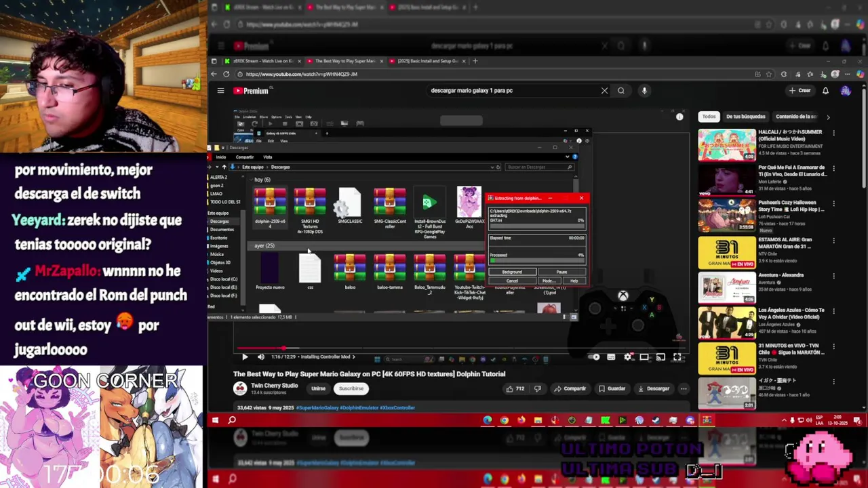Like the video showing 712 likes
868x488 pixels.
[x=515, y=389]
